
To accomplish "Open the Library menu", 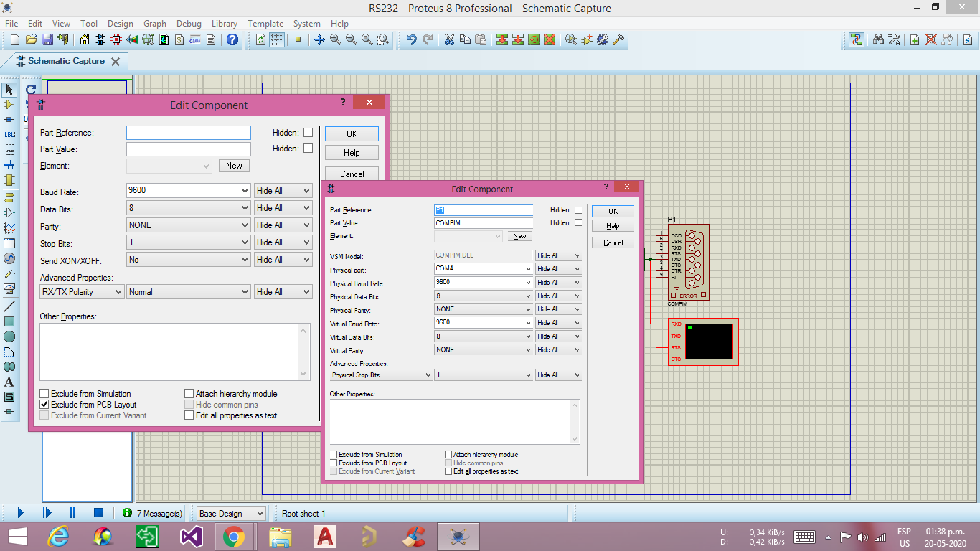I will tap(225, 24).
